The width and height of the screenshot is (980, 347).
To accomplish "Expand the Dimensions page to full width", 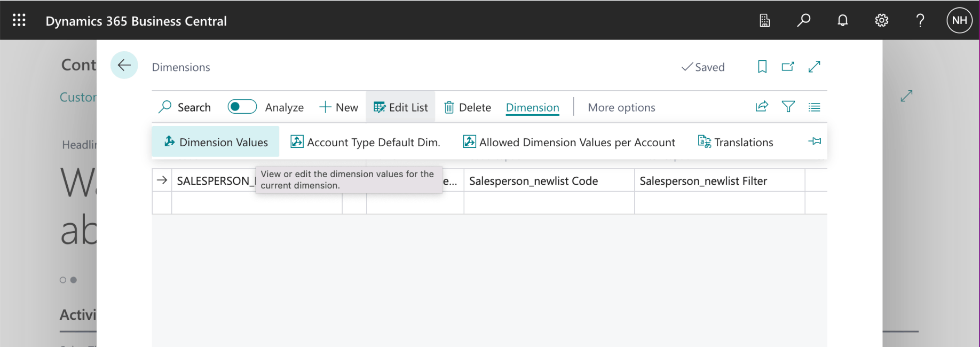I will (x=814, y=67).
